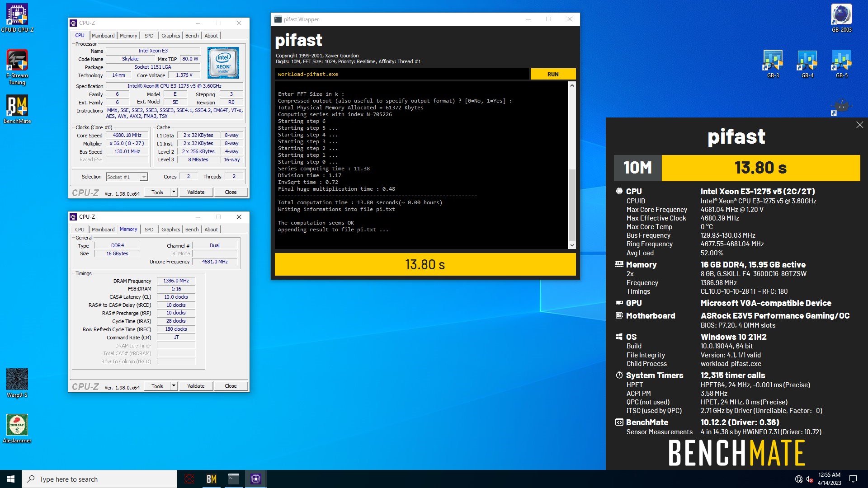Click Close button in top CPU-Z window
This screenshot has width=868, height=488.
click(x=231, y=192)
